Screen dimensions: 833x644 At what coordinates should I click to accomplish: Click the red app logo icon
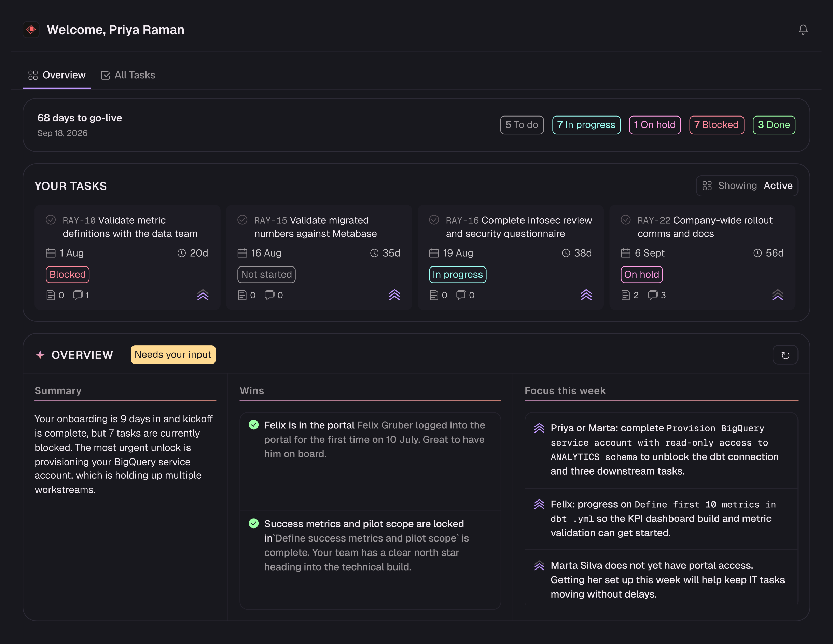31,29
